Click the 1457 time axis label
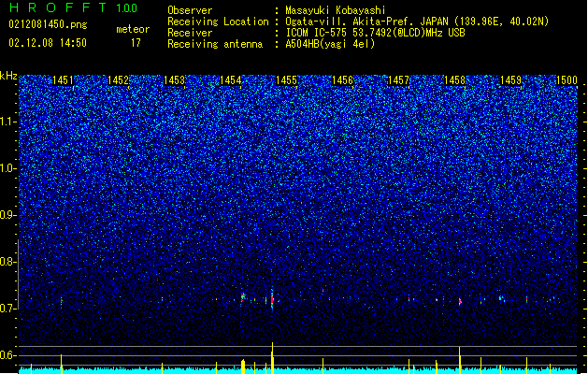Image resolution: width=588 pixels, height=374 pixels. pos(398,80)
